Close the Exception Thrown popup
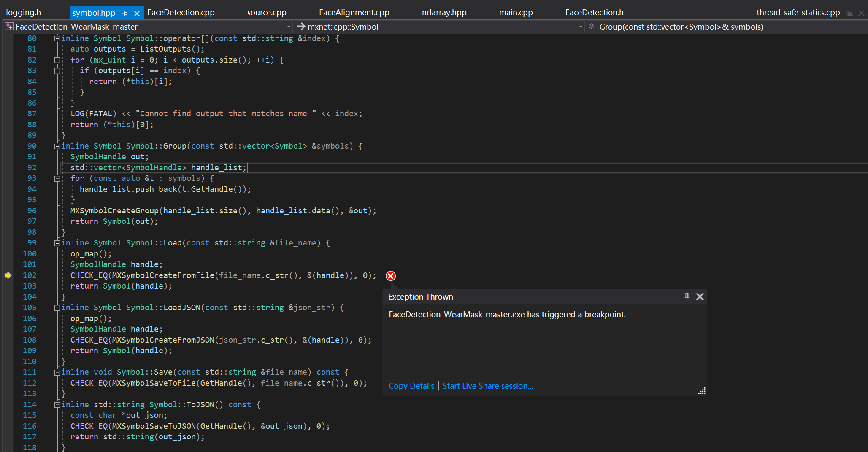This screenshot has height=452, width=868. [700, 297]
